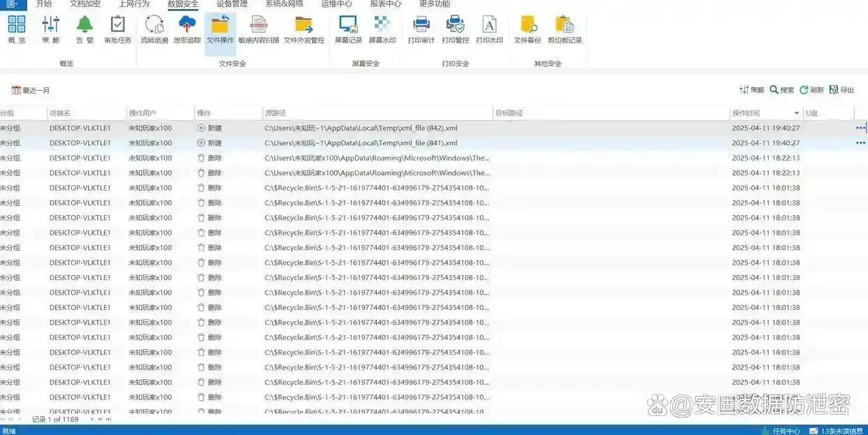The height and width of the screenshot is (435, 868).
Task: Select the xml_file (841).xml source path cell
Action: (x=377, y=143)
